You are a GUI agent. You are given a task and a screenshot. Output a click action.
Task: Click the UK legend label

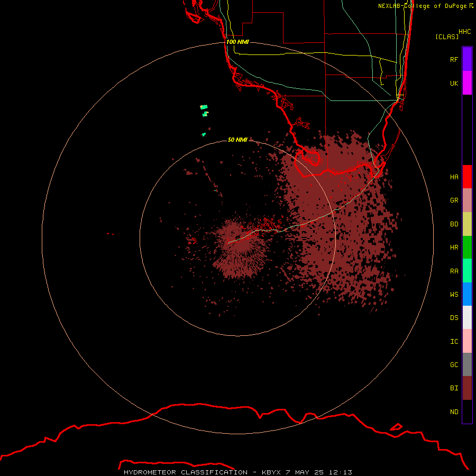tap(454, 83)
